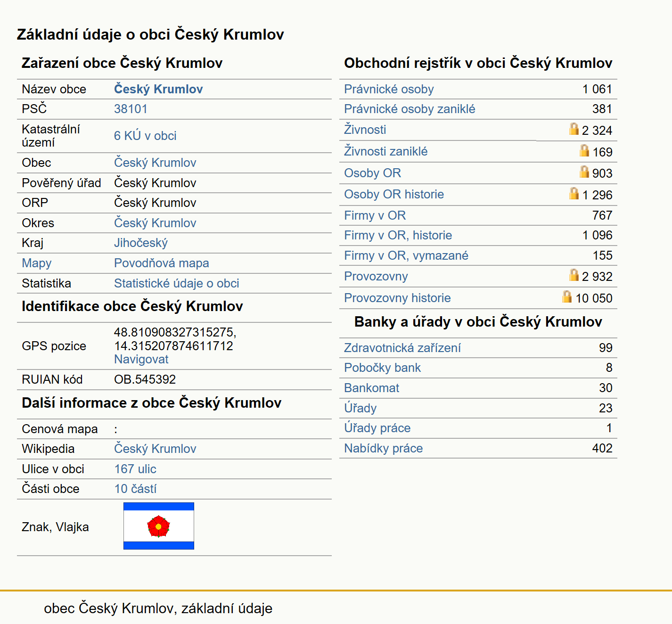This screenshot has height=624, width=672.
Task: Open bold Český Krumlov link in Název obce row
Action: (158, 89)
